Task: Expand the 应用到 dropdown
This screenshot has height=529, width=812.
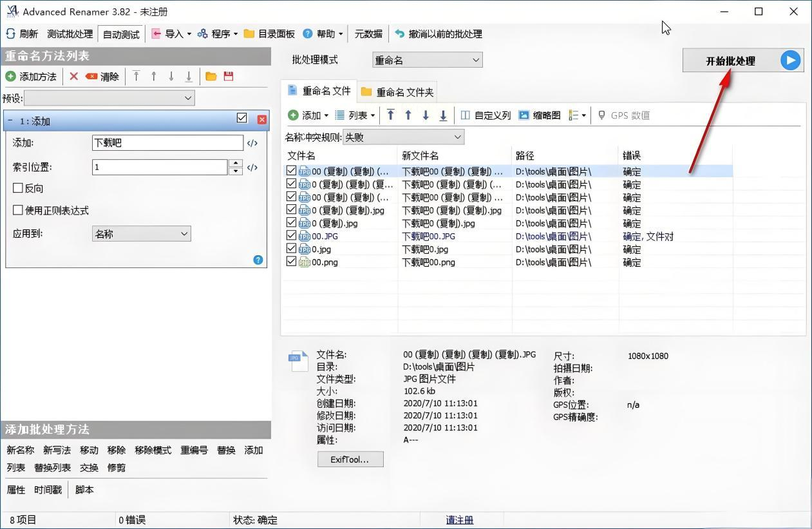Action: tap(141, 234)
